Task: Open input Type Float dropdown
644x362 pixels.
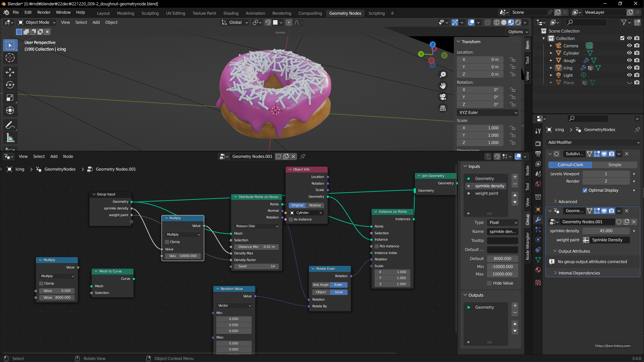Action: [502, 222]
